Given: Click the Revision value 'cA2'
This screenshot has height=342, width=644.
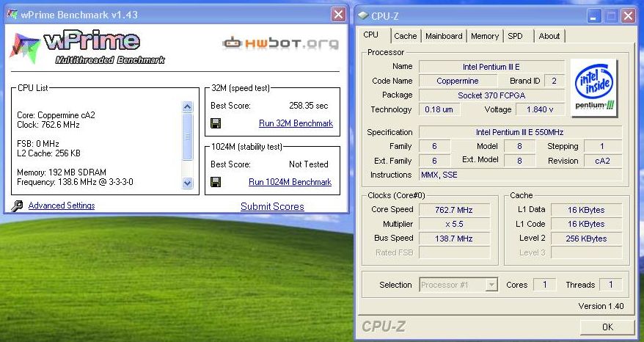Looking at the screenshot, I should [x=602, y=161].
